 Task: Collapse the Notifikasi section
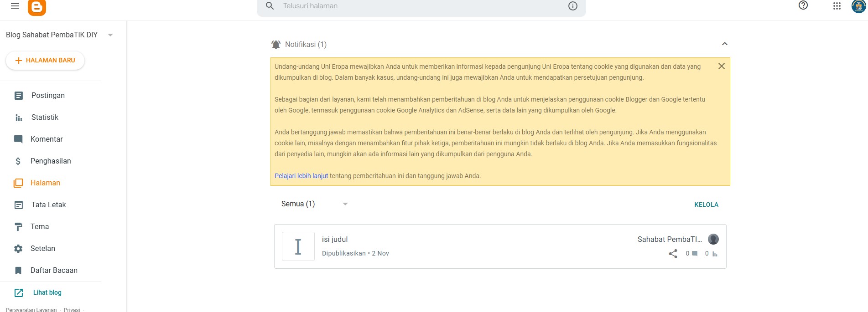point(724,44)
